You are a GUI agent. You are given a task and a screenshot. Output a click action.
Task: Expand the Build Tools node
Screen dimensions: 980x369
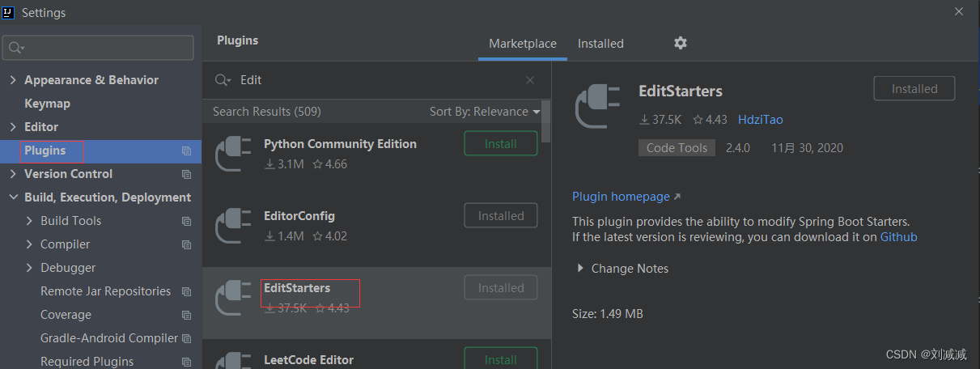29,221
